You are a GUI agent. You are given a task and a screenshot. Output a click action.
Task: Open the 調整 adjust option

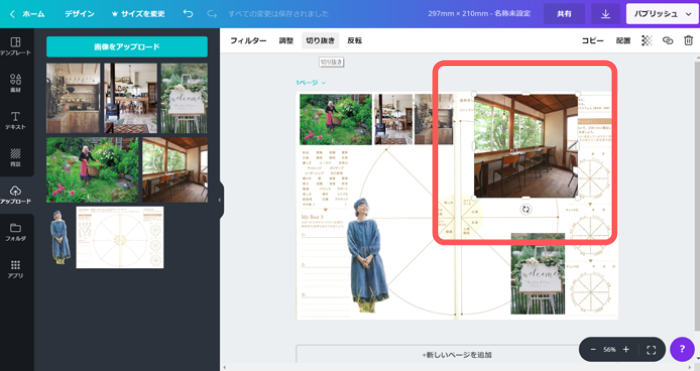286,41
